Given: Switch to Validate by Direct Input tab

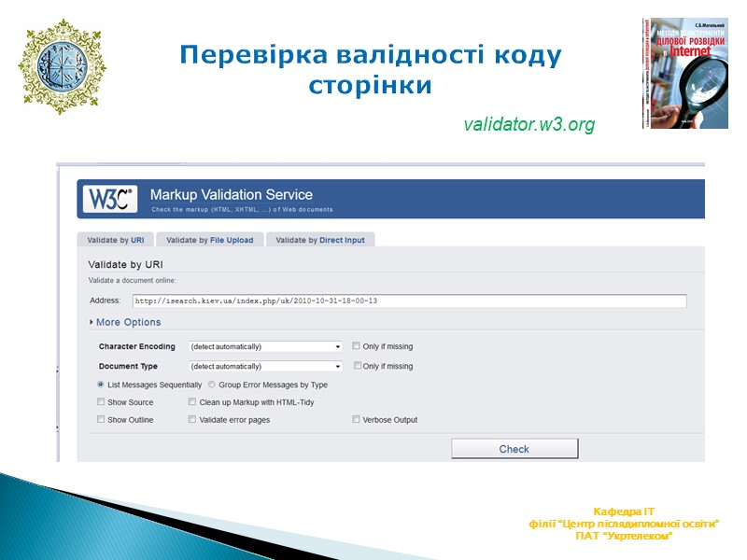Looking at the screenshot, I should 320,240.
